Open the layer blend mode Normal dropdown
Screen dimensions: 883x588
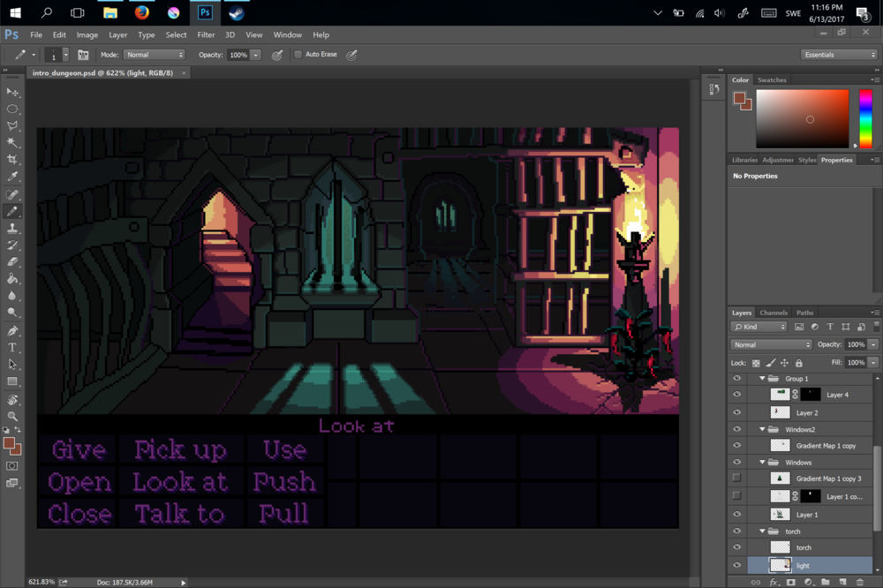(770, 344)
